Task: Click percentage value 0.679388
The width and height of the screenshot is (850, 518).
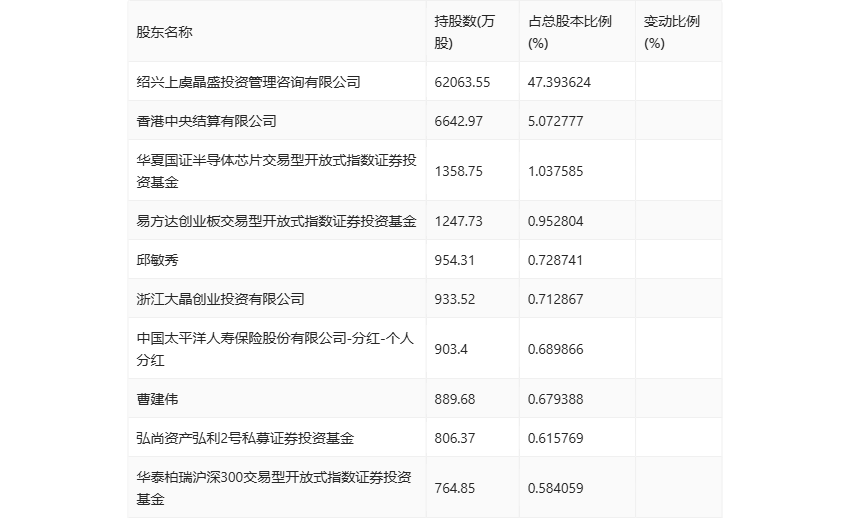Action: (556, 399)
